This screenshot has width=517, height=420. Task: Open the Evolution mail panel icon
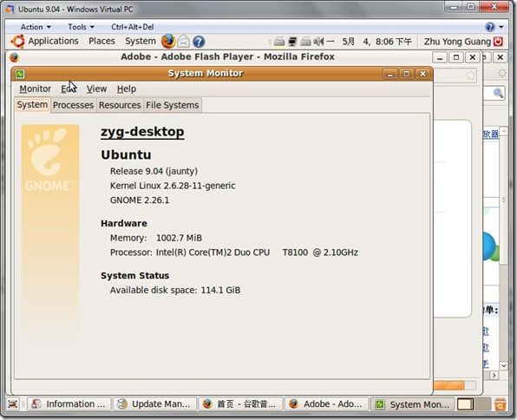click(184, 42)
